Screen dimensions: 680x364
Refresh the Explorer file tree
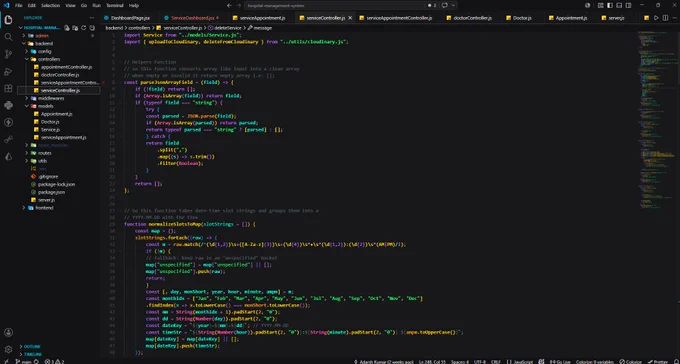(x=83, y=28)
